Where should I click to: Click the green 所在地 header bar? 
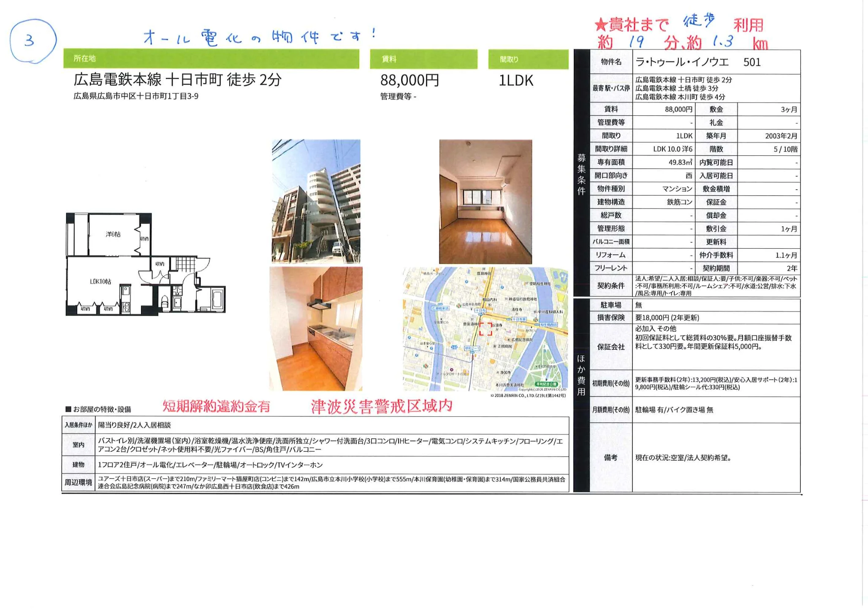coord(211,59)
